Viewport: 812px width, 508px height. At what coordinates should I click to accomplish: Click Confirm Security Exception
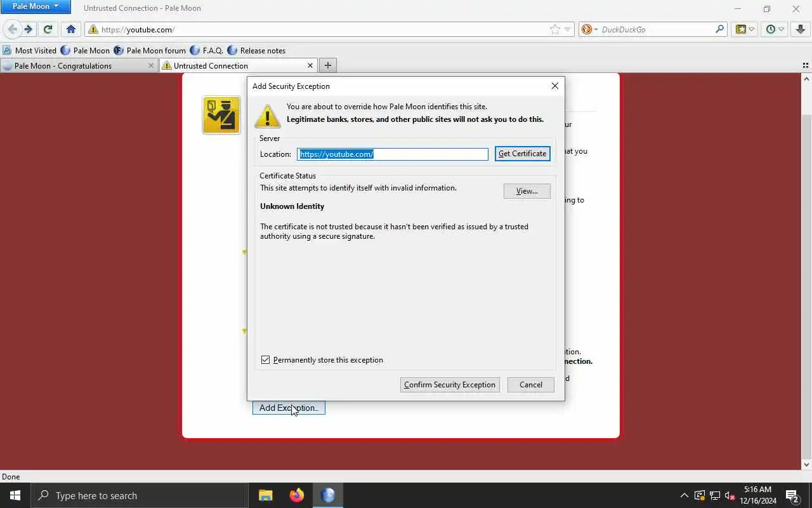click(x=450, y=385)
